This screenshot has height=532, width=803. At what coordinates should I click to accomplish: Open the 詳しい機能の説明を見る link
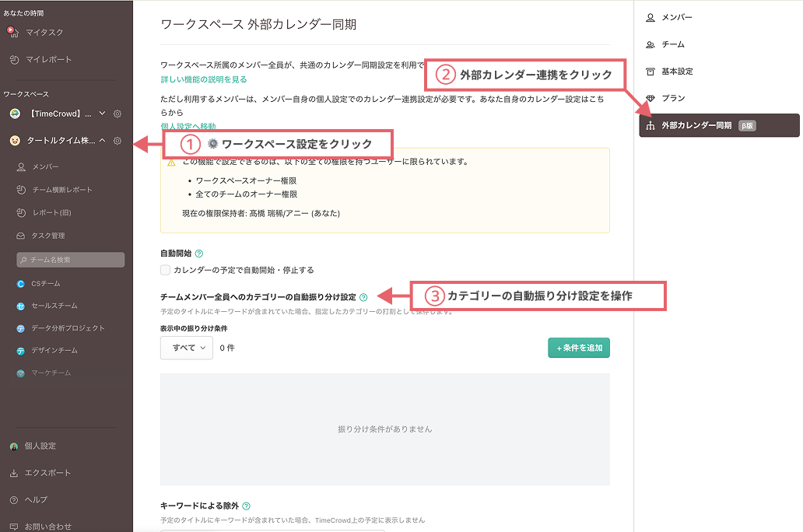[x=204, y=79]
